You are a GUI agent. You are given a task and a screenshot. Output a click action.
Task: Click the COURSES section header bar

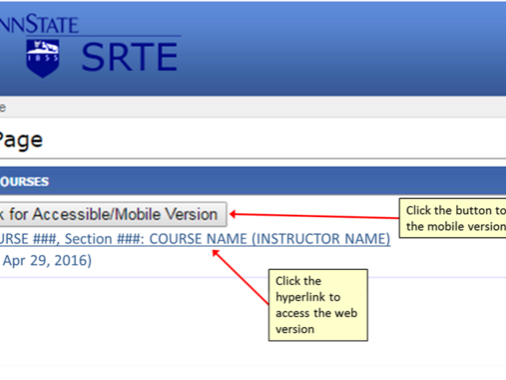[253, 181]
